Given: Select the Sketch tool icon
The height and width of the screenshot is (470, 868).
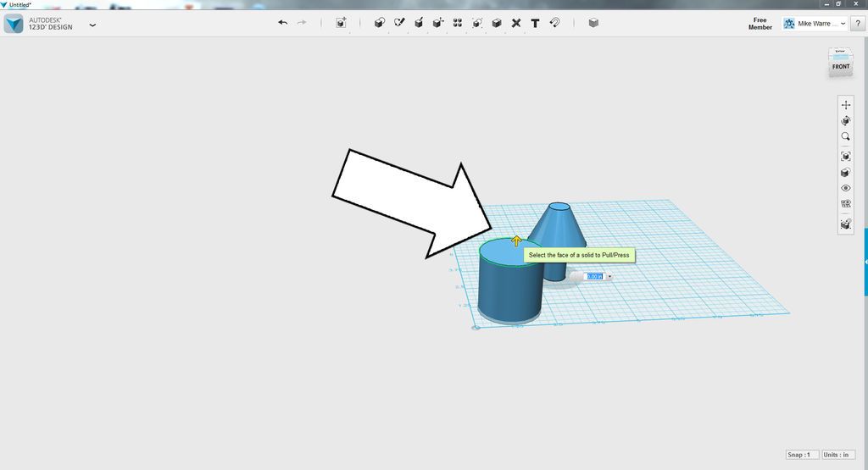Looking at the screenshot, I should pyautogui.click(x=399, y=23).
